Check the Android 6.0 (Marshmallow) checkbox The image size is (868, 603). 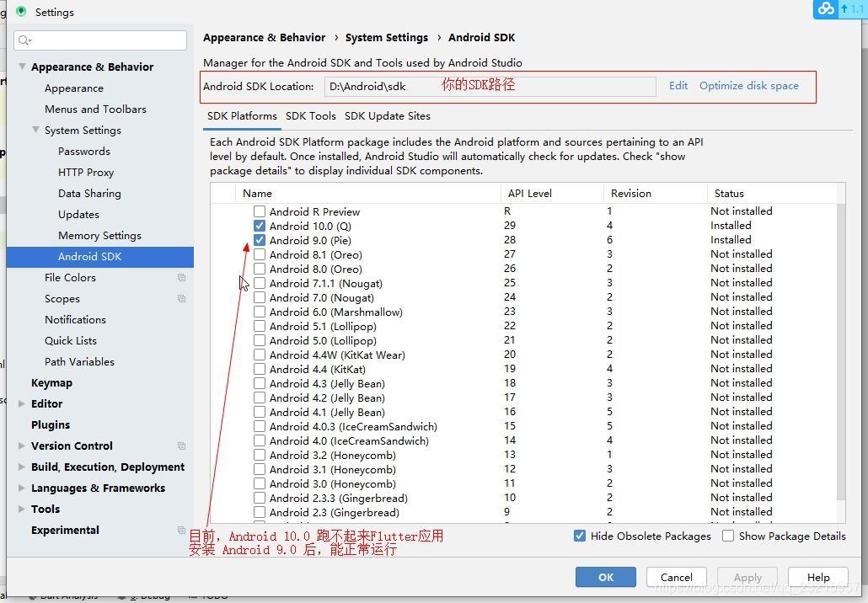259,312
